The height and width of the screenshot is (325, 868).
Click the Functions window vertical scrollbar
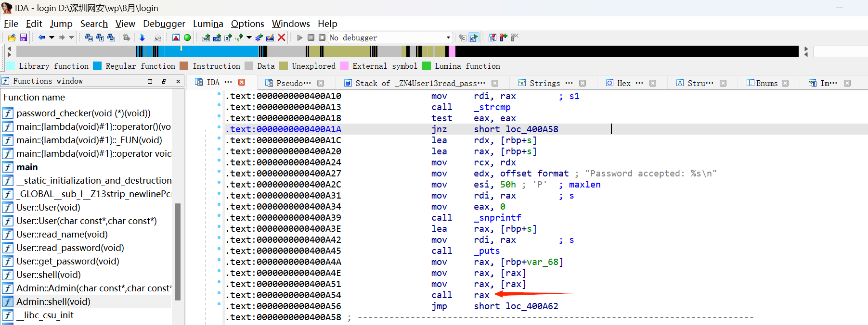pos(178,250)
